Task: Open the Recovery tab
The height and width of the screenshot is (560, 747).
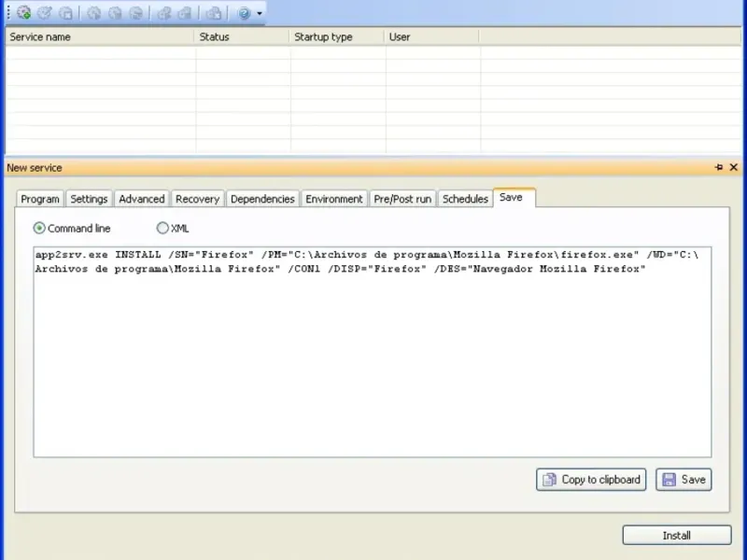Action: pyautogui.click(x=197, y=199)
